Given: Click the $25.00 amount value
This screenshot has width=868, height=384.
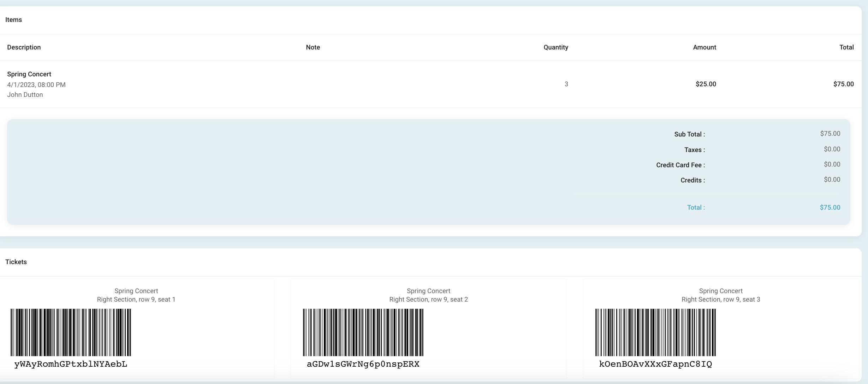Looking at the screenshot, I should point(706,84).
